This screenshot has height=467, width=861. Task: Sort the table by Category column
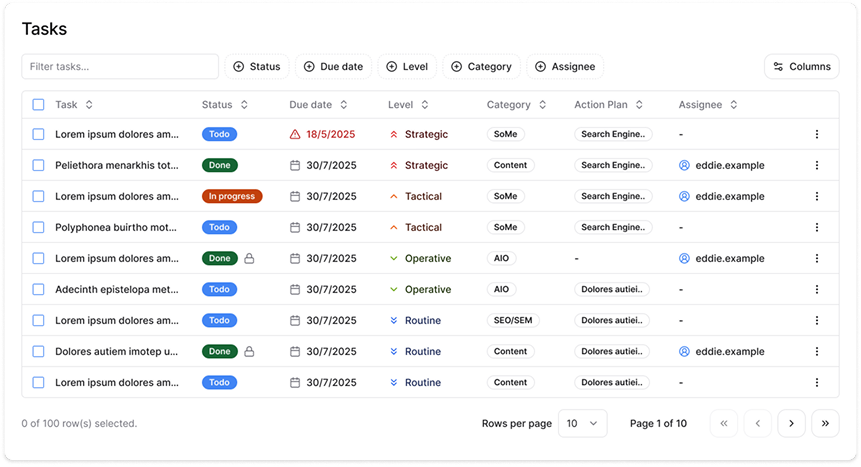(x=516, y=104)
